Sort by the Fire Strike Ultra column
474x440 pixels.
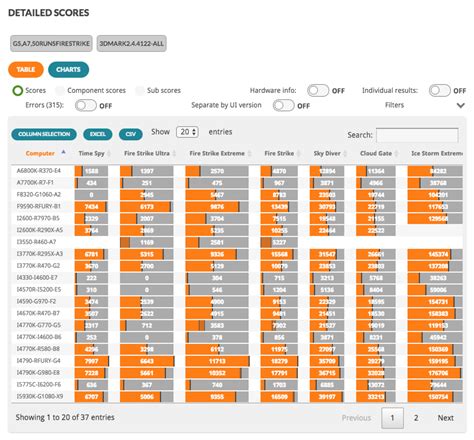click(x=147, y=153)
